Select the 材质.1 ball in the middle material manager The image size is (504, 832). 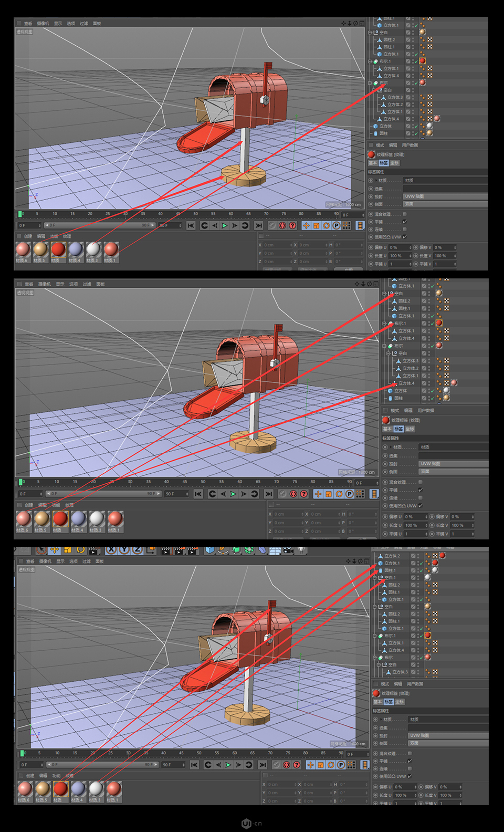(115, 519)
